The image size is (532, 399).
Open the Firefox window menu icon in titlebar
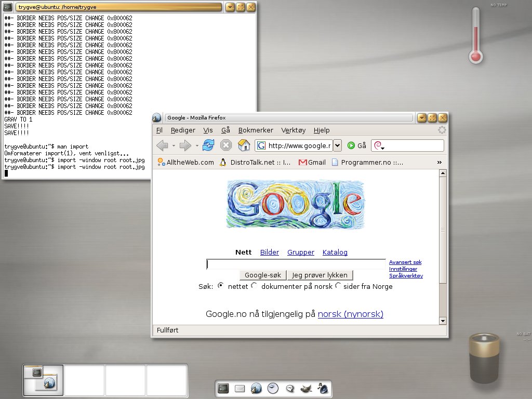pos(156,118)
